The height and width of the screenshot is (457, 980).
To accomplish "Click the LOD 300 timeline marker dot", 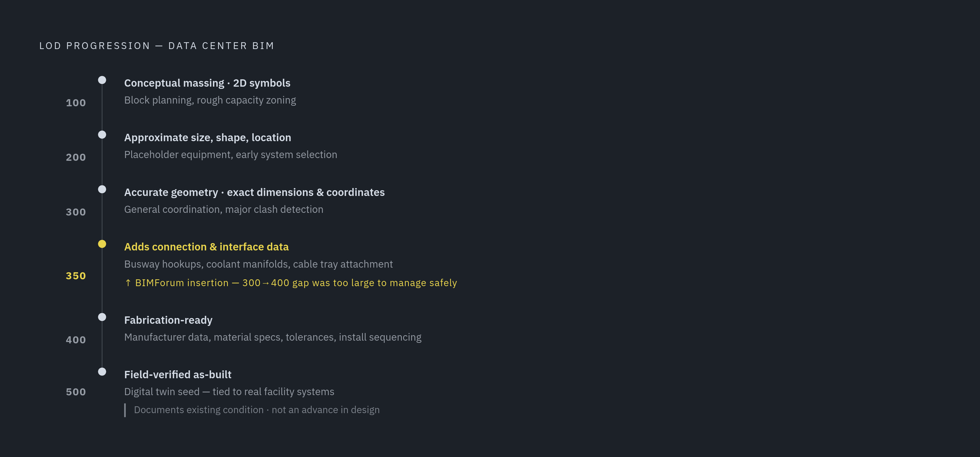I will (x=102, y=189).
